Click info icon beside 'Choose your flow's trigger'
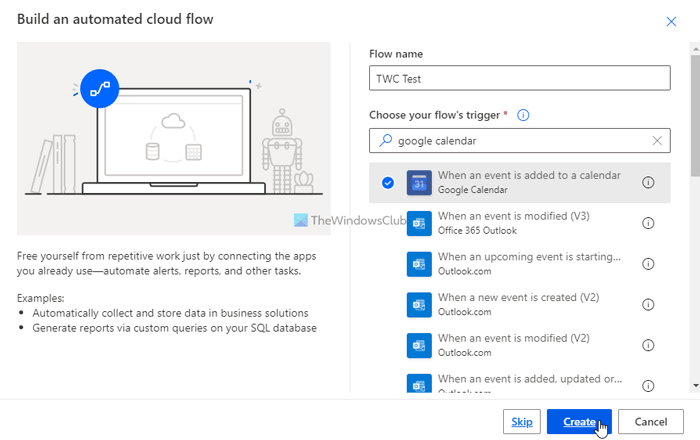Viewport: 700px width, 440px height. 523,115
